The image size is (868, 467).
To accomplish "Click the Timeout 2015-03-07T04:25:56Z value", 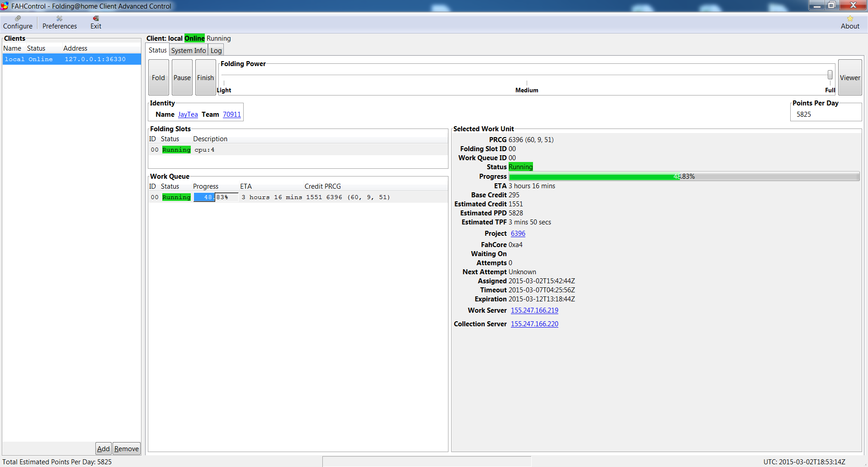I will tap(542, 290).
